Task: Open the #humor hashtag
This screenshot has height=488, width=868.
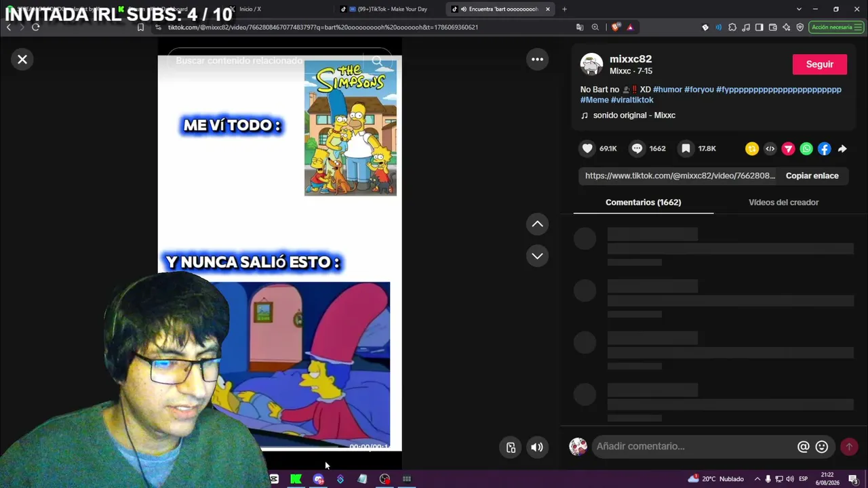Action: pyautogui.click(x=667, y=89)
